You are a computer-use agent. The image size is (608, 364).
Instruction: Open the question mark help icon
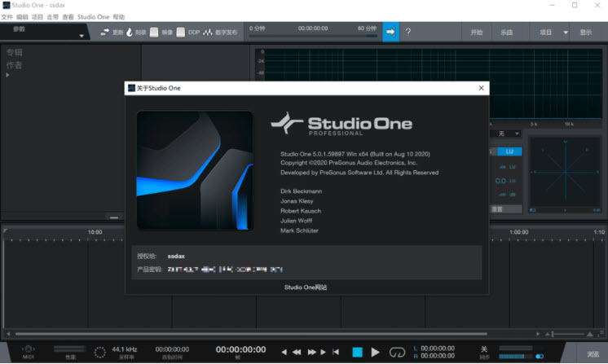pyautogui.click(x=408, y=33)
